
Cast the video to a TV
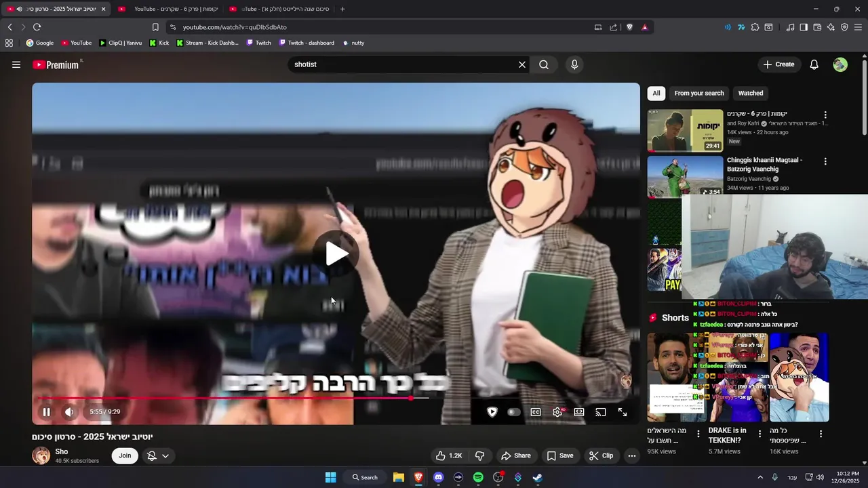click(x=601, y=412)
